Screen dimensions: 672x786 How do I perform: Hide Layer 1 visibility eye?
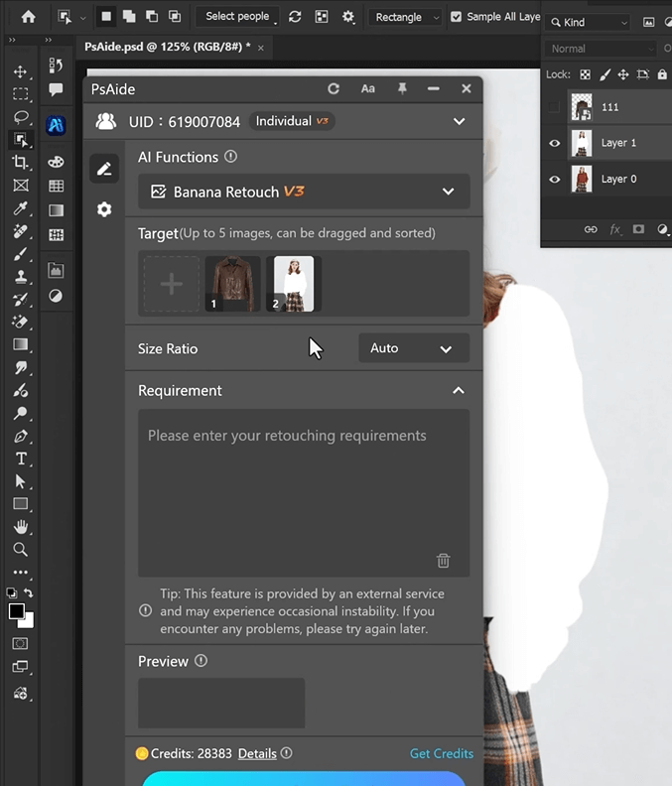click(555, 143)
